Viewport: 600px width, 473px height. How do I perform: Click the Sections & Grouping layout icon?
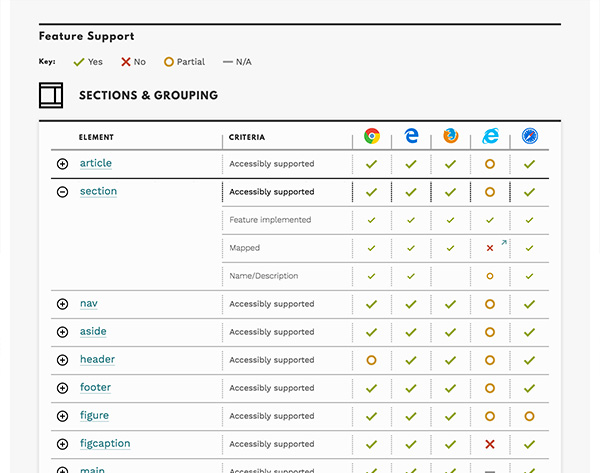[x=51, y=96]
